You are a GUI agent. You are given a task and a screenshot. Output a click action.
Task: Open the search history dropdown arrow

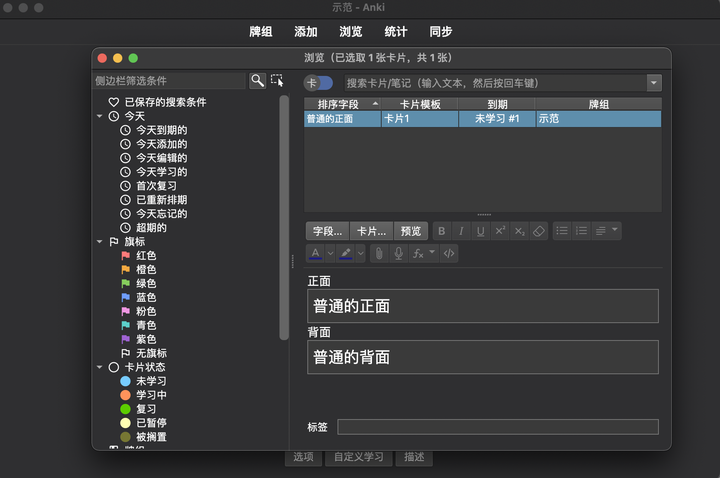point(654,83)
